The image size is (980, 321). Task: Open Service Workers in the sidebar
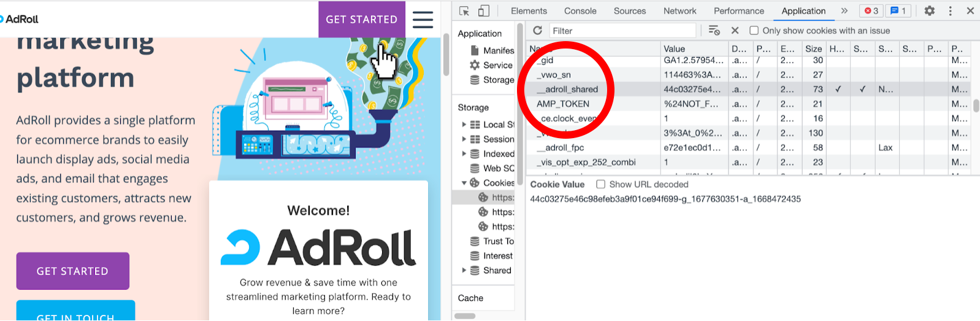[492, 65]
